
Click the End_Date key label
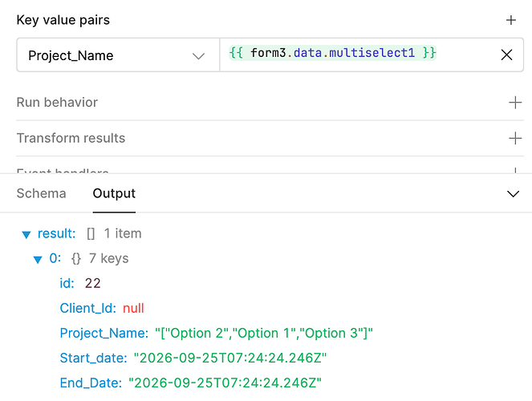click(91, 383)
